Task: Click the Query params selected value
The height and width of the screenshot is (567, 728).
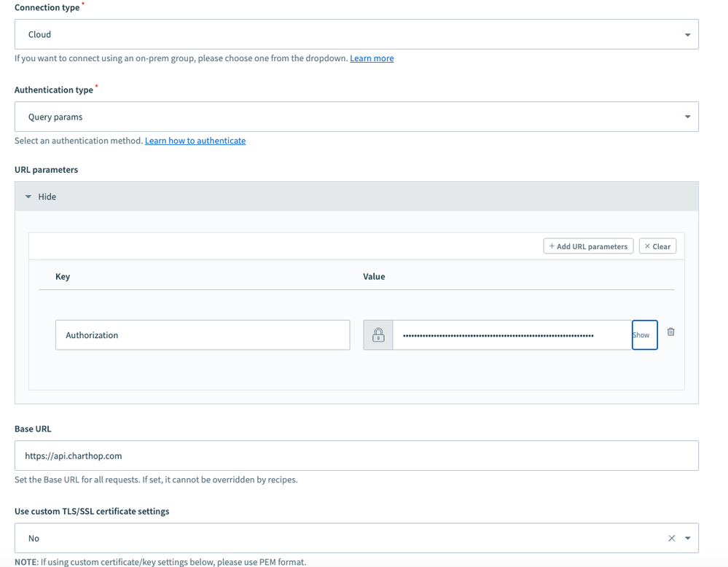Action: click(x=55, y=117)
